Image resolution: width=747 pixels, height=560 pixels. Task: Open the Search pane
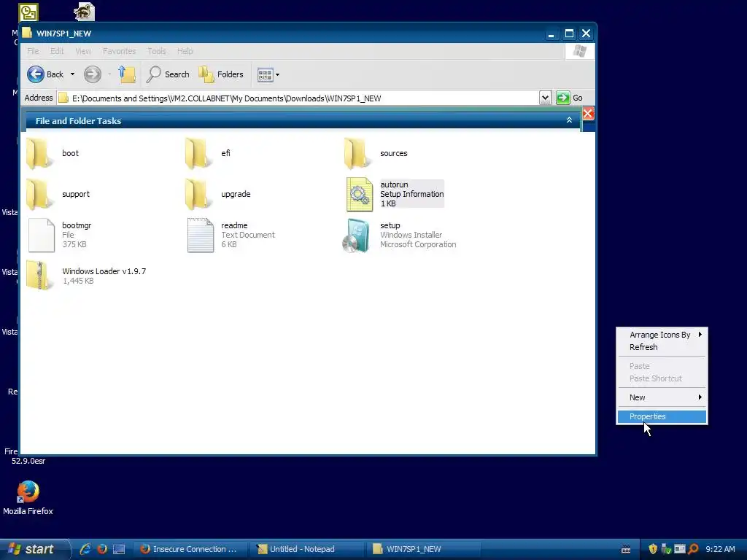tap(168, 74)
